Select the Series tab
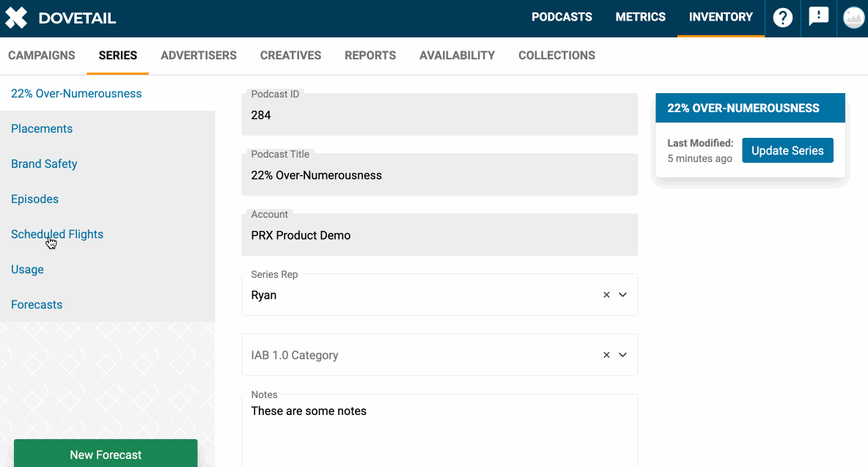The width and height of the screenshot is (868, 467). click(118, 55)
